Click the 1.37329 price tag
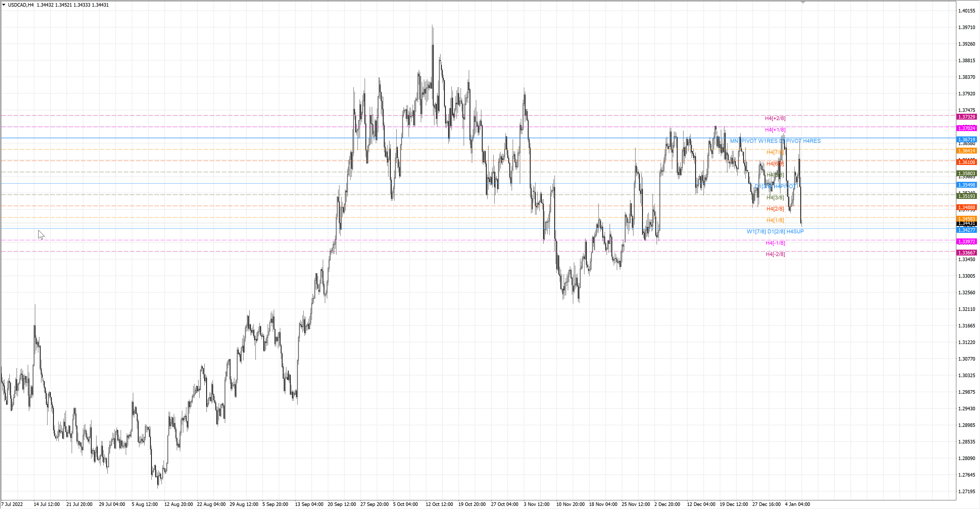 (x=966, y=117)
